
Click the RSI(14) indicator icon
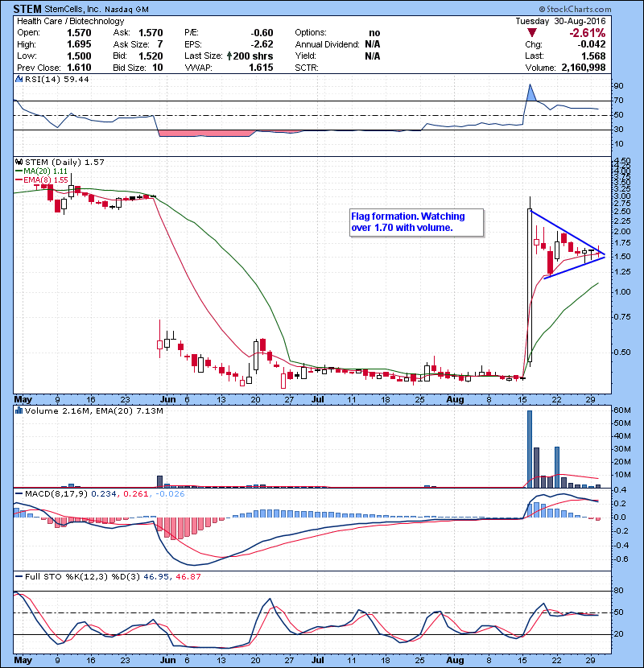[x=19, y=79]
